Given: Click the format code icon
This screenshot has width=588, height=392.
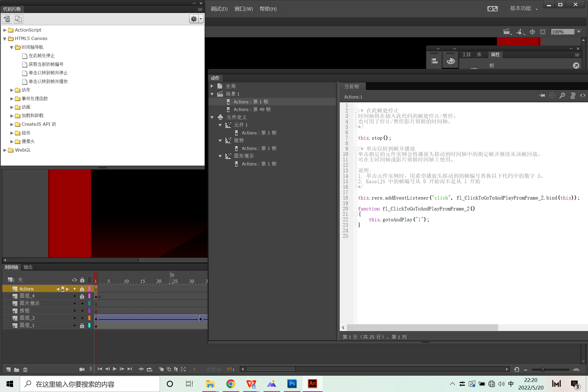Looking at the screenshot, I should [573, 96].
